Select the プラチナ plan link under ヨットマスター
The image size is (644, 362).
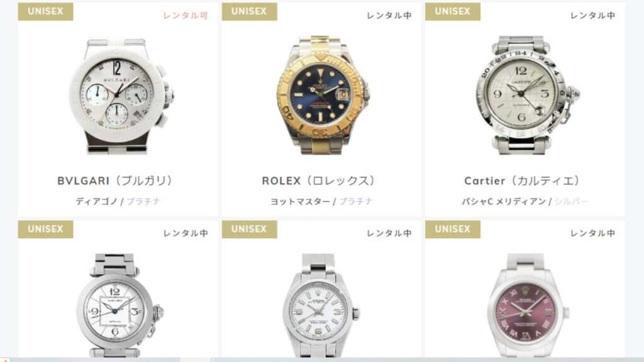356,201
